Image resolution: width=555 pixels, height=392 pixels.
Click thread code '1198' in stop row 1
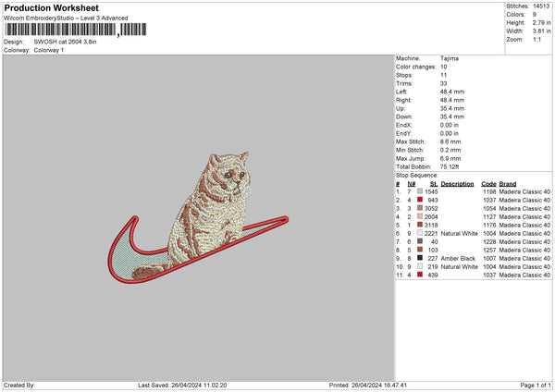(x=489, y=191)
